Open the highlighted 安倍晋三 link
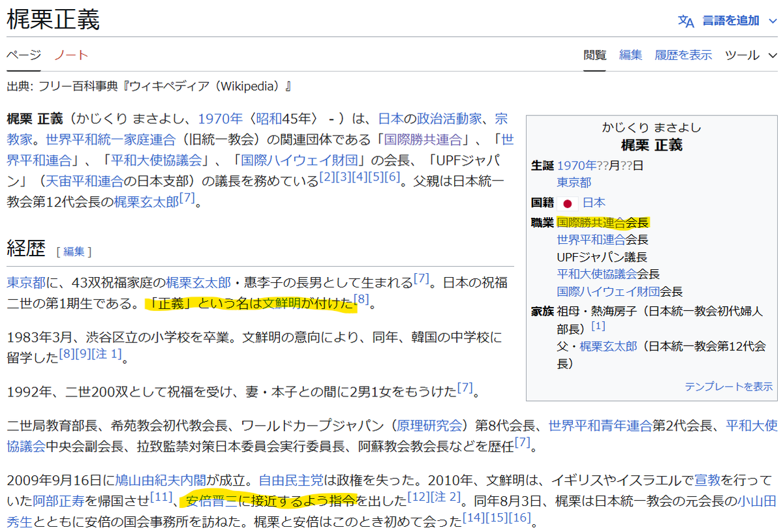This screenshot has height=532, width=783. [212, 501]
